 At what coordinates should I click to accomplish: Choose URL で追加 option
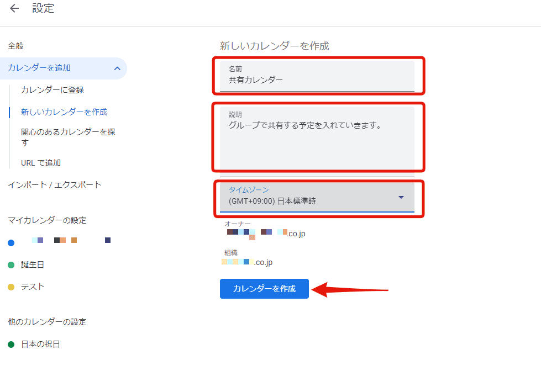point(41,163)
